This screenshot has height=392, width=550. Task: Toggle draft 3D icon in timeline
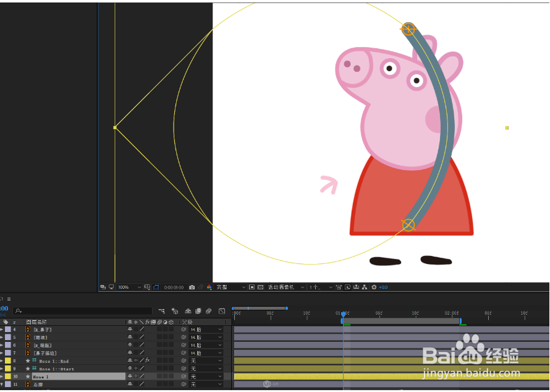pyautogui.click(x=175, y=311)
